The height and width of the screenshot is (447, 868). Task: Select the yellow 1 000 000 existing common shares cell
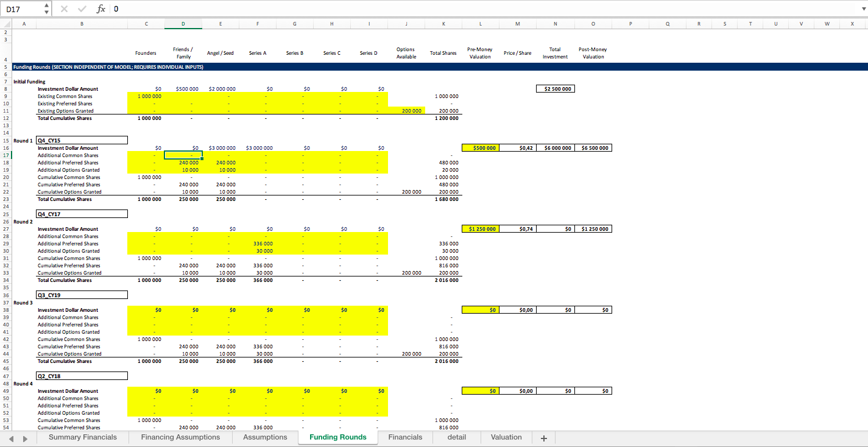(x=146, y=96)
